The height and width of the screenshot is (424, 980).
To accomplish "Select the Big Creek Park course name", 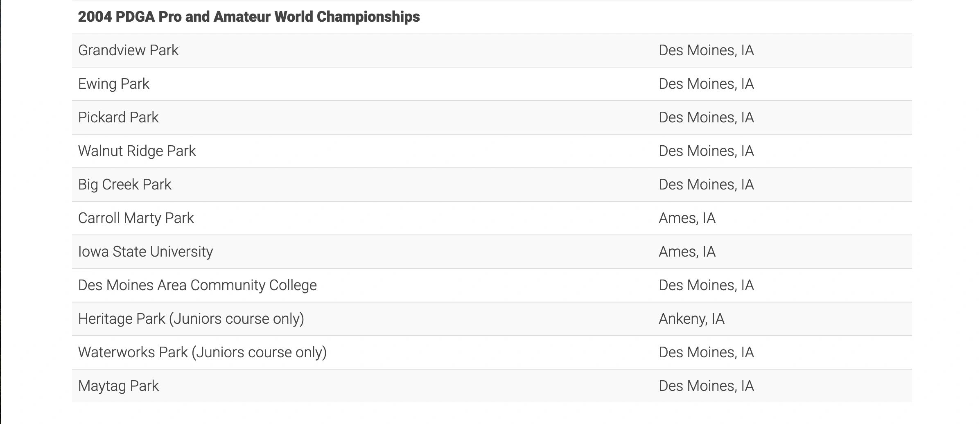I will pos(124,185).
